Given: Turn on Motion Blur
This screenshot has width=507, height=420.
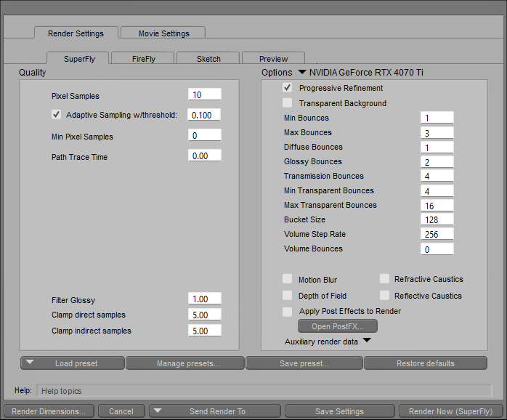Looking at the screenshot, I should pyautogui.click(x=288, y=280).
